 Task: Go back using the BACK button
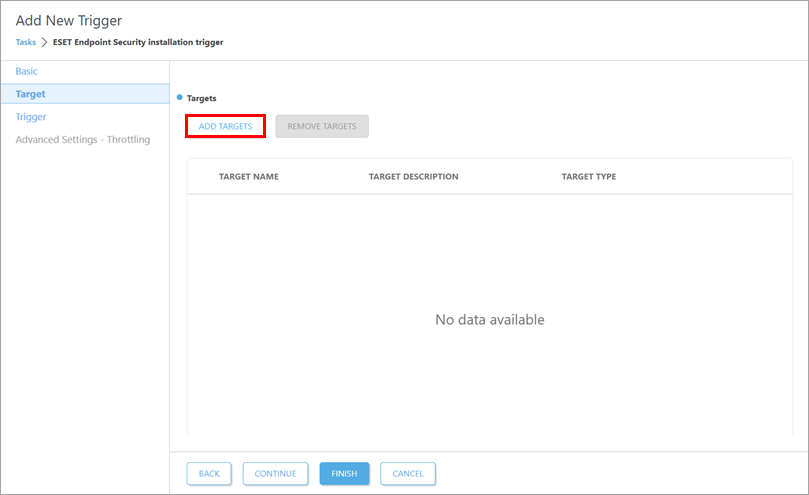[209, 473]
